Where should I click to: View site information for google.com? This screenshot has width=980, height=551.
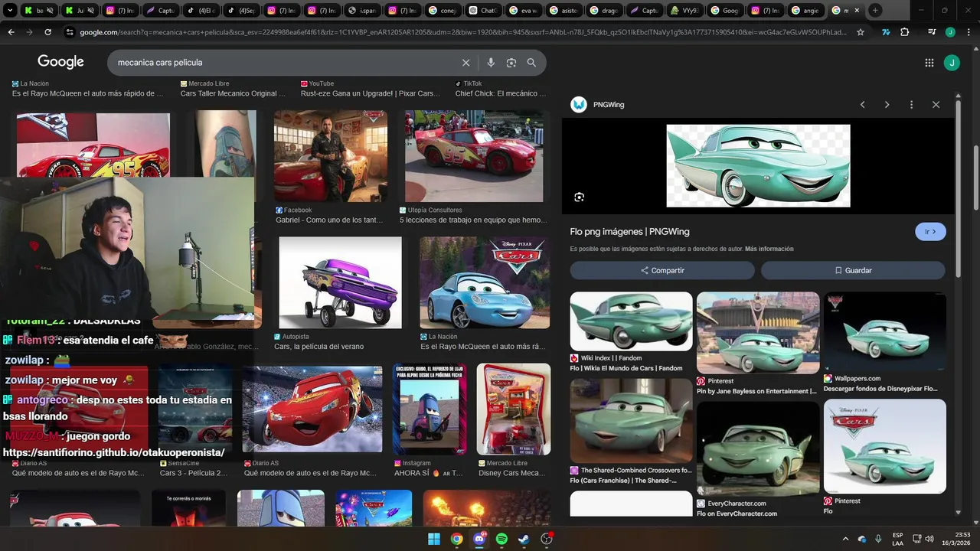point(70,32)
